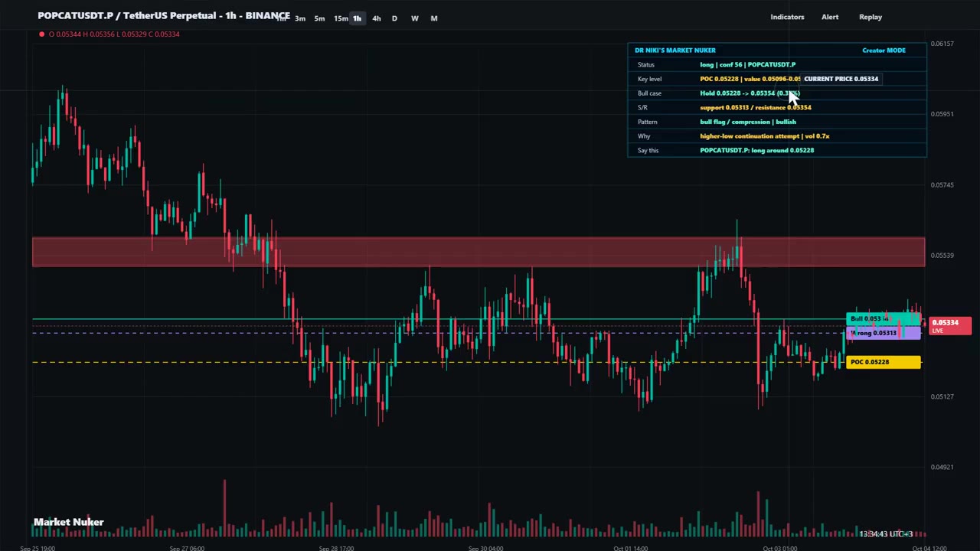Image resolution: width=980 pixels, height=551 pixels.
Task: Select the monthly M timeframe
Action: point(434,18)
